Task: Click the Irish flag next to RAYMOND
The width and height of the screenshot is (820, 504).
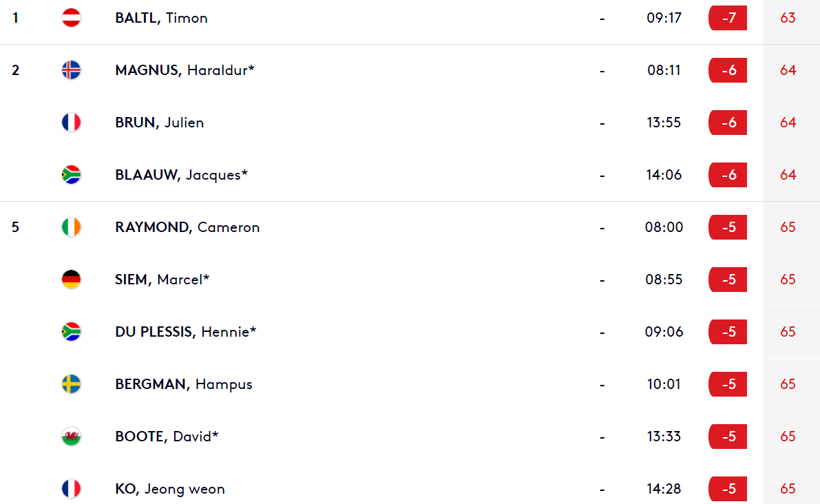Action: tap(71, 227)
